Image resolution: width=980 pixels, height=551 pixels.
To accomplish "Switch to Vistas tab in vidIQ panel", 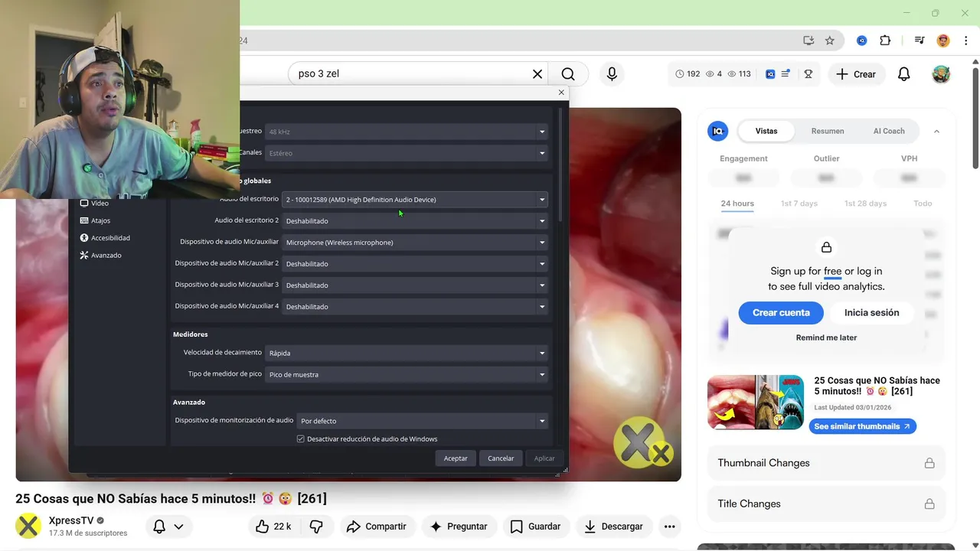I will point(766,131).
